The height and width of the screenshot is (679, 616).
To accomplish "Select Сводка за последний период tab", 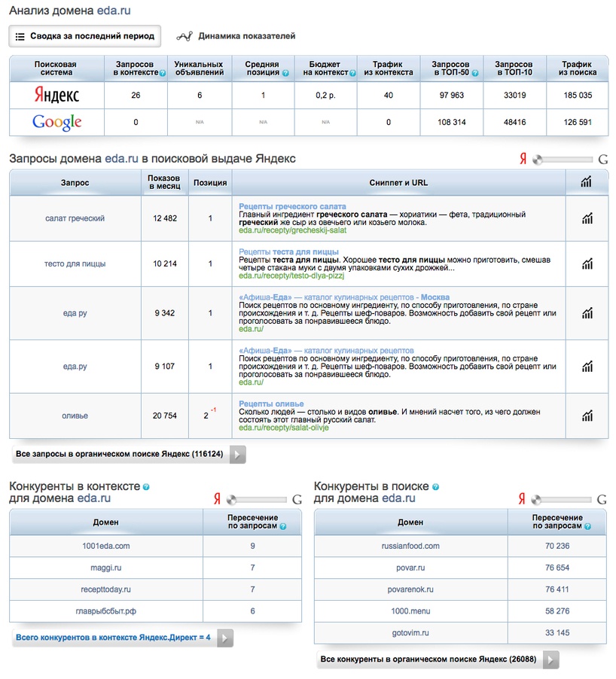I will coord(84,36).
